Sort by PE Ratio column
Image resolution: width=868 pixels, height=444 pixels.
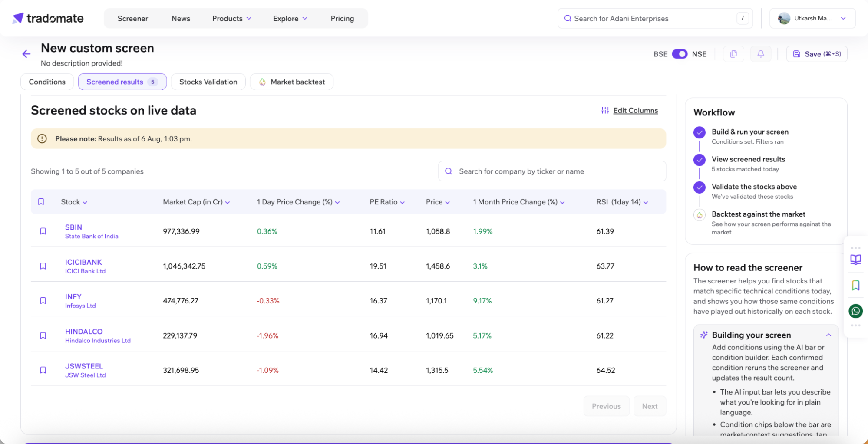click(x=387, y=202)
